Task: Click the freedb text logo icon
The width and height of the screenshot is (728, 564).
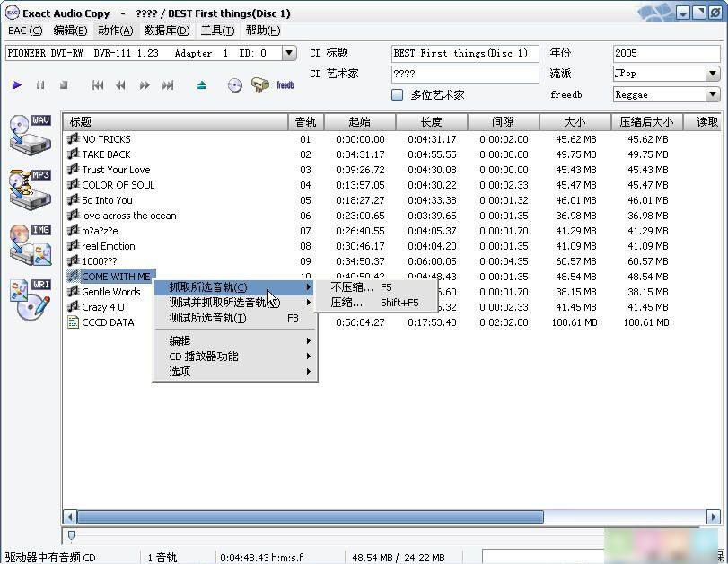Action: tap(285, 85)
